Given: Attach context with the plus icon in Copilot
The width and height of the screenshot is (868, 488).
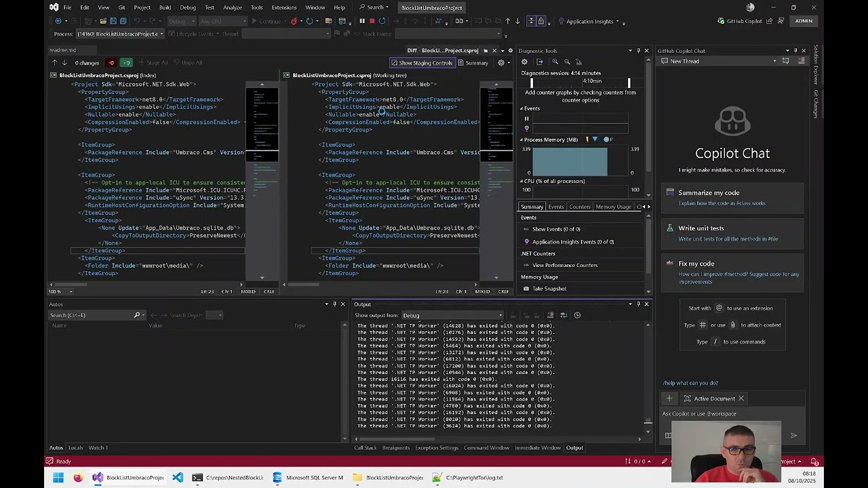Looking at the screenshot, I should 669,399.
